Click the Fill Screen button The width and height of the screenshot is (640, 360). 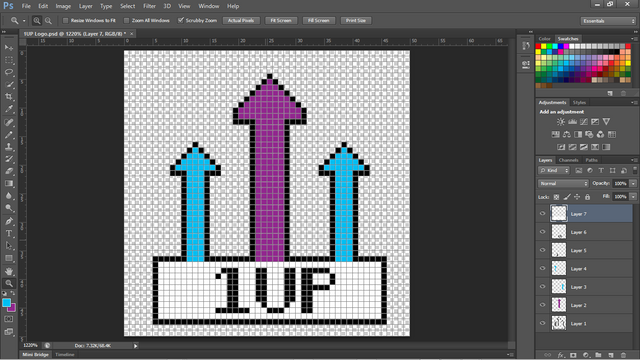click(318, 20)
